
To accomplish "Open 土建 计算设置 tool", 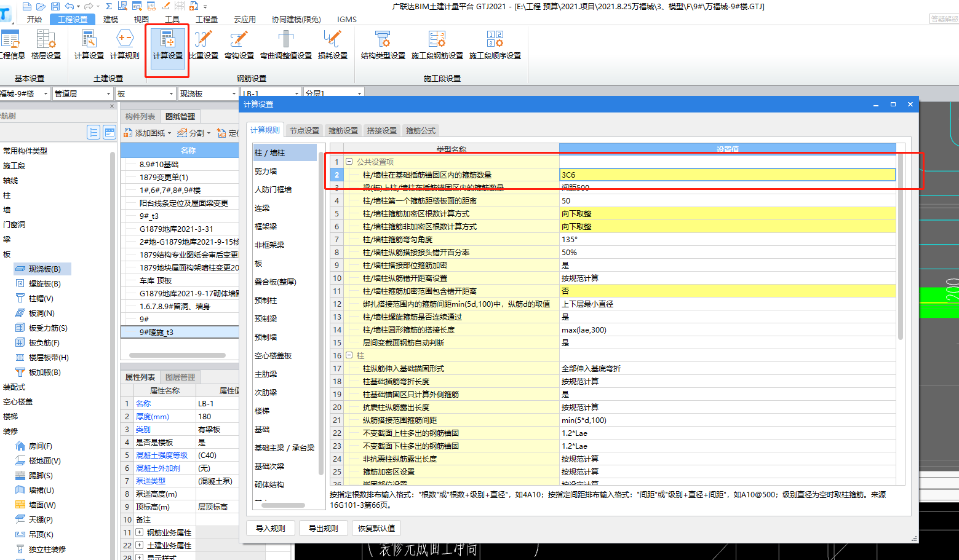I will (x=89, y=45).
